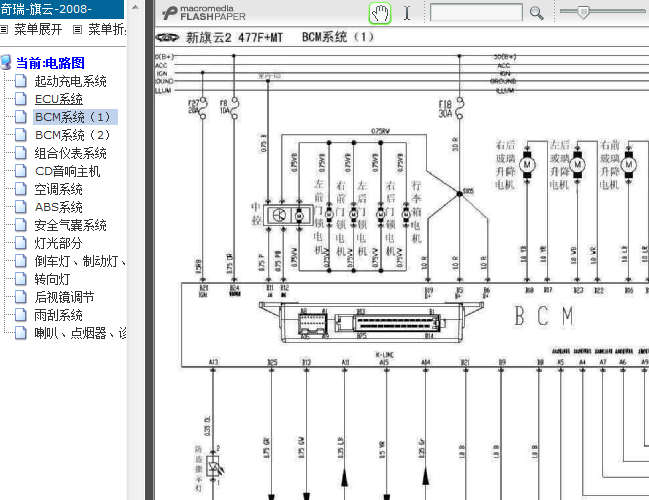
Task: Open BCM系统（2） diagram
Action: pyautogui.click(x=73, y=135)
